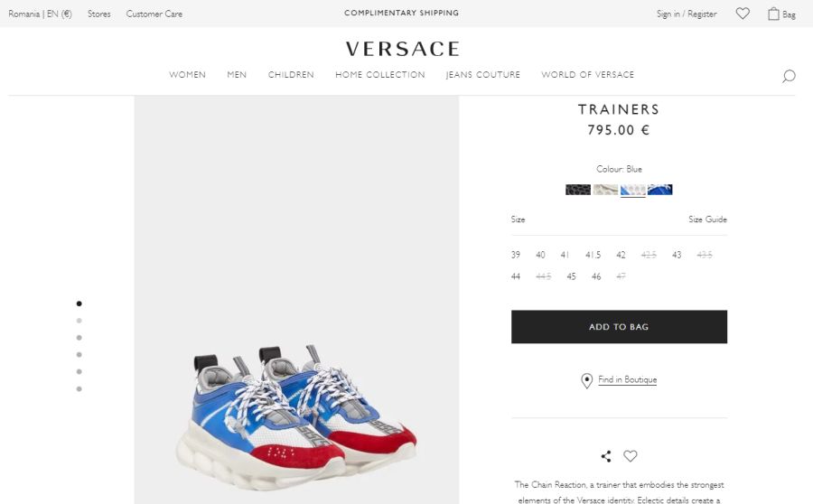
Task: Add trainers to wishlist with heart icon
Action: coord(631,456)
